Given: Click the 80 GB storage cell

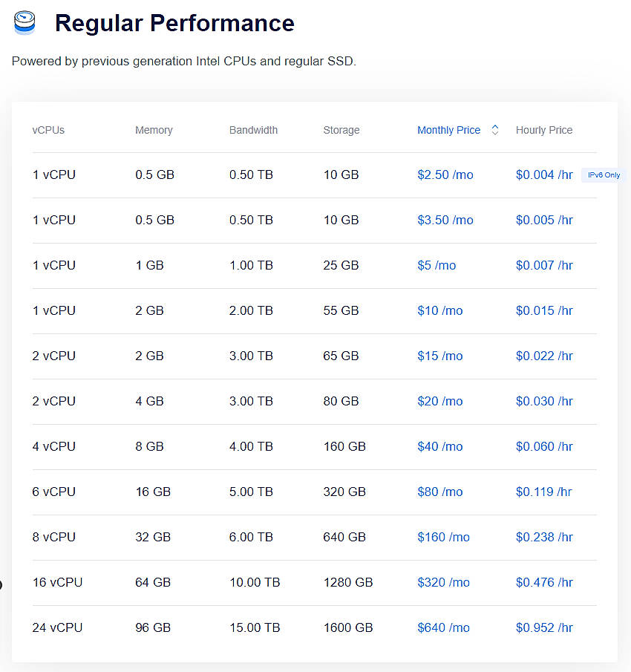Looking at the screenshot, I should click(x=341, y=401).
